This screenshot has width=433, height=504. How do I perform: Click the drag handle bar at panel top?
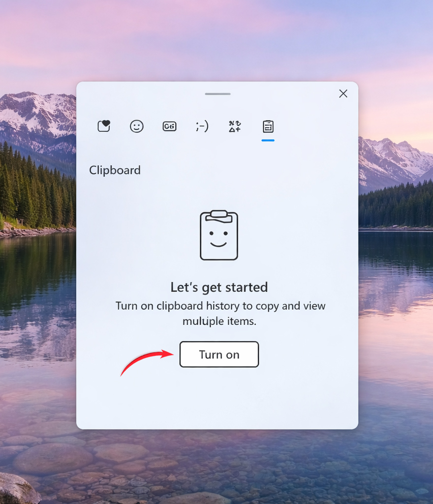click(217, 94)
